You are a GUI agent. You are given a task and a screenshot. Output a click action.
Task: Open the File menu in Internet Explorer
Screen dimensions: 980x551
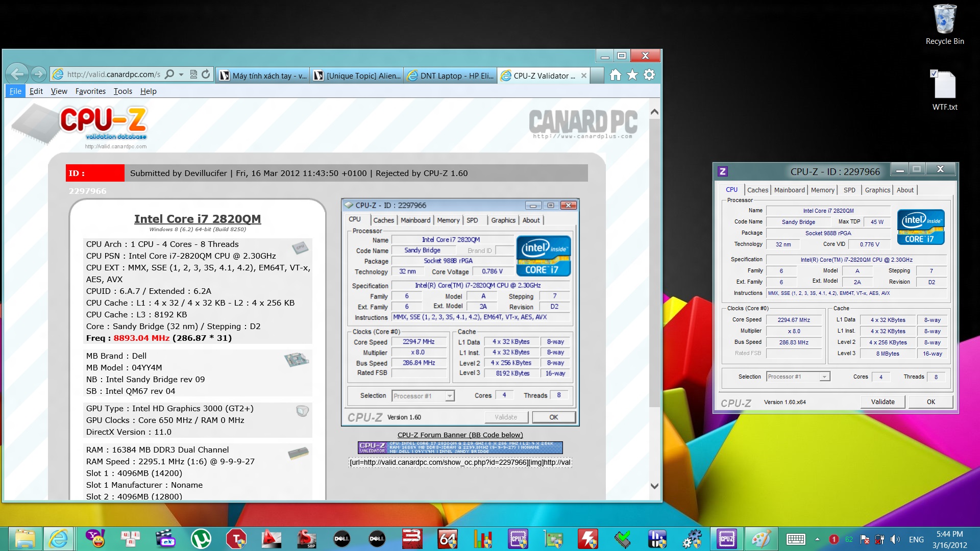[x=15, y=91]
